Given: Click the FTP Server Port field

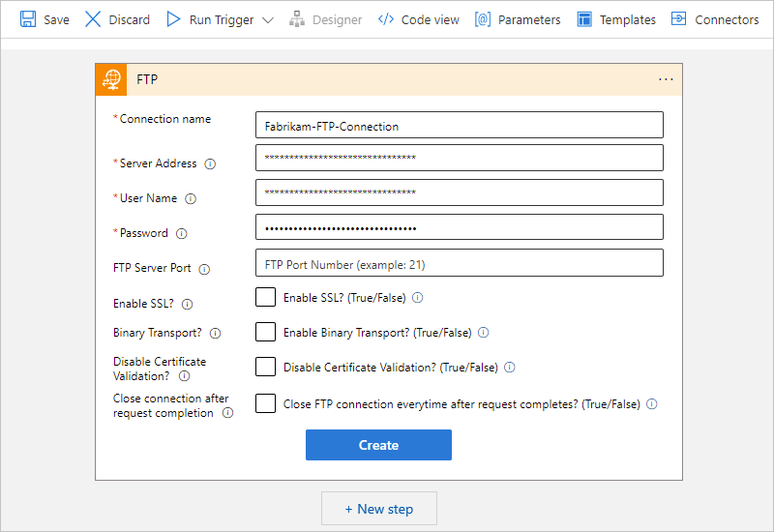Looking at the screenshot, I should [x=459, y=263].
